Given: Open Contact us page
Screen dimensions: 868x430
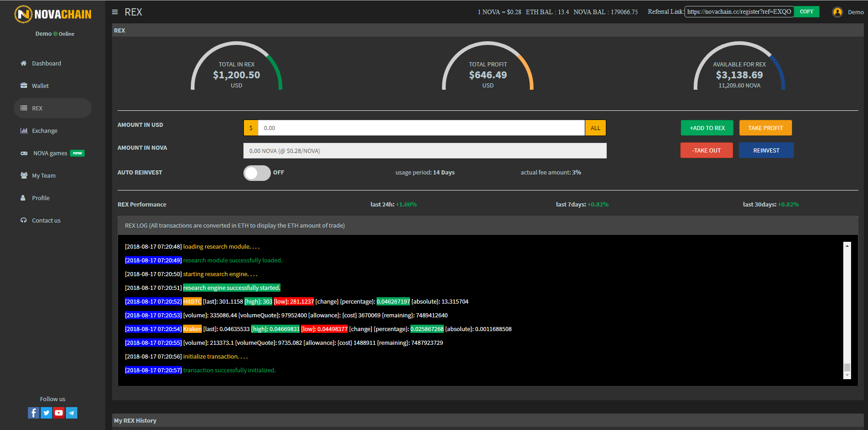Looking at the screenshot, I should pyautogui.click(x=46, y=220).
